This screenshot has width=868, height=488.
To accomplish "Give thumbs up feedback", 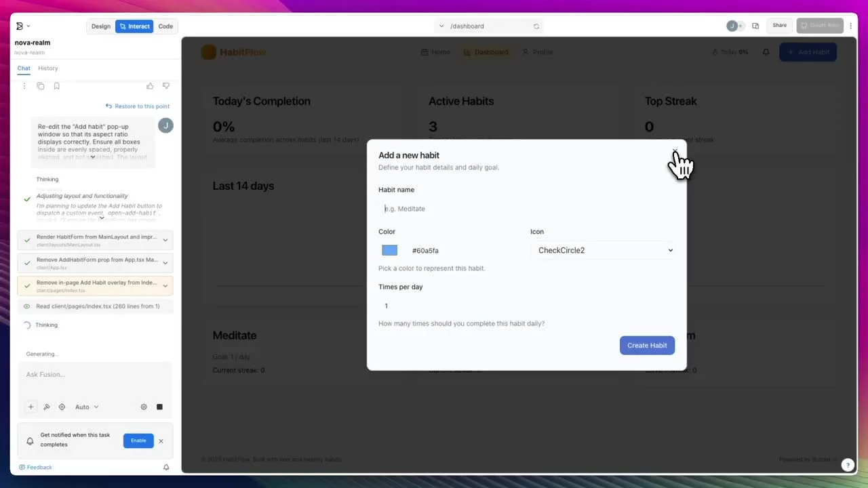I will [x=150, y=86].
